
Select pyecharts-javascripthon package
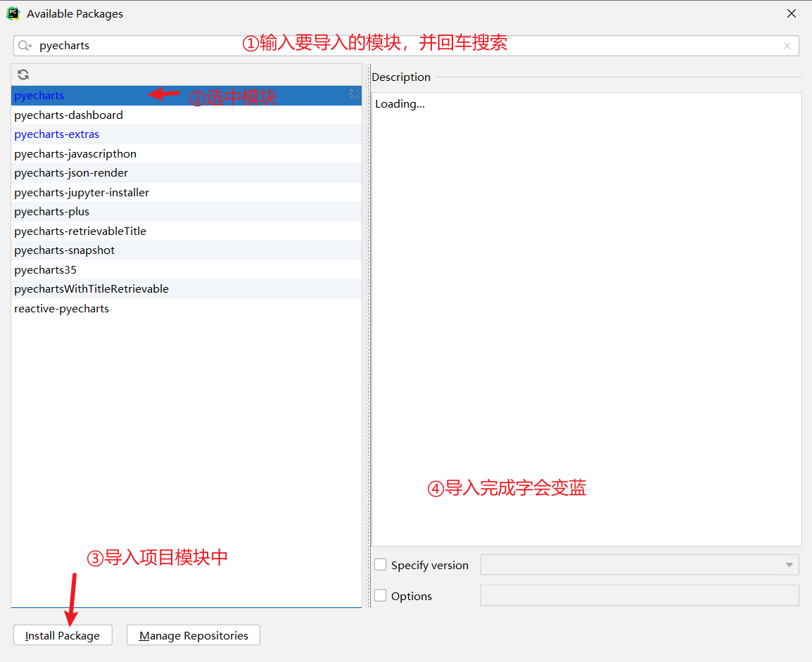tap(186, 154)
